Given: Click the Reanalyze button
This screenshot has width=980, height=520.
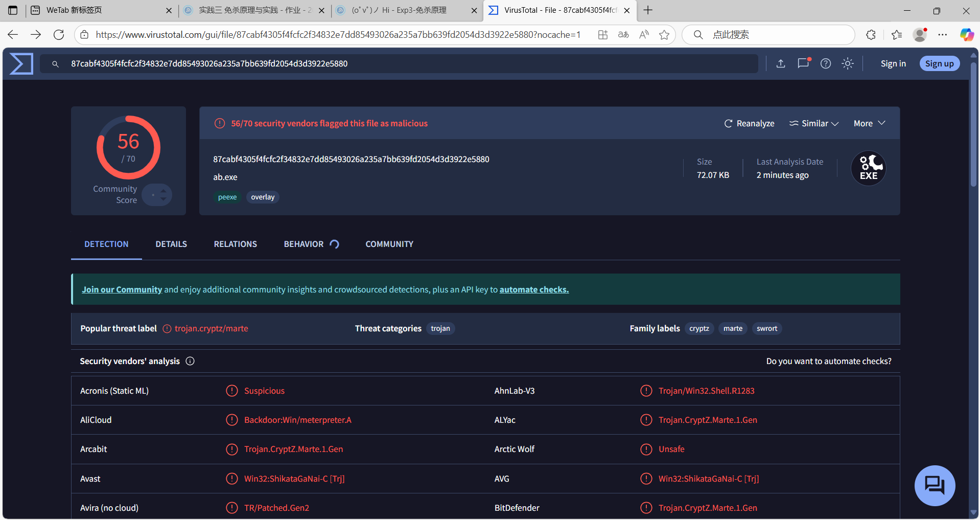Looking at the screenshot, I should 749,123.
